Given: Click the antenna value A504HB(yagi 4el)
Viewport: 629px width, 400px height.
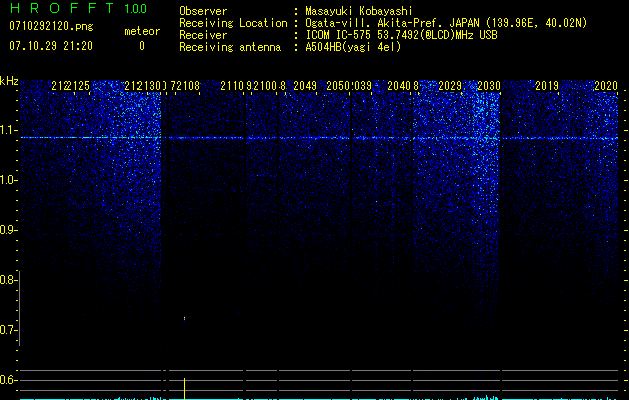Looking at the screenshot, I should 353,47.
